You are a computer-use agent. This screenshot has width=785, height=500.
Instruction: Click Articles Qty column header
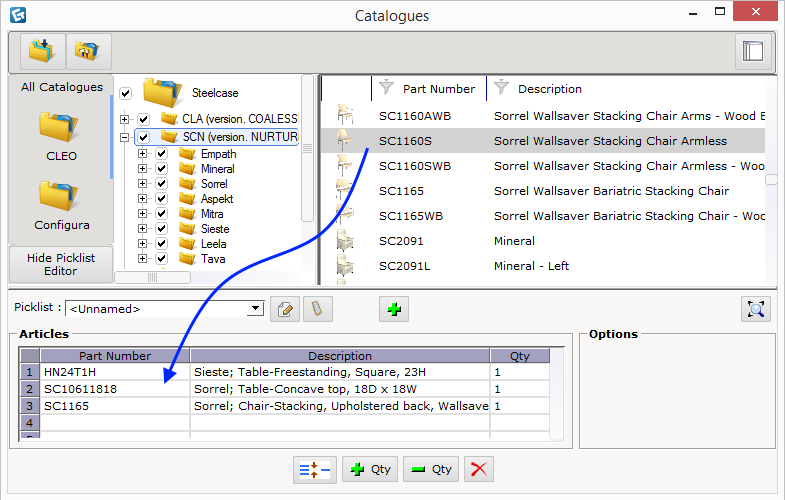[520, 356]
